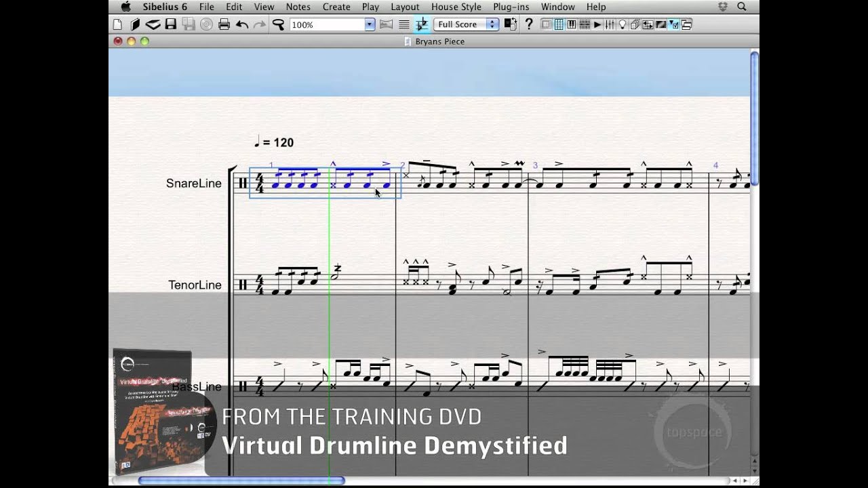Create a new score with page icon

[117, 24]
